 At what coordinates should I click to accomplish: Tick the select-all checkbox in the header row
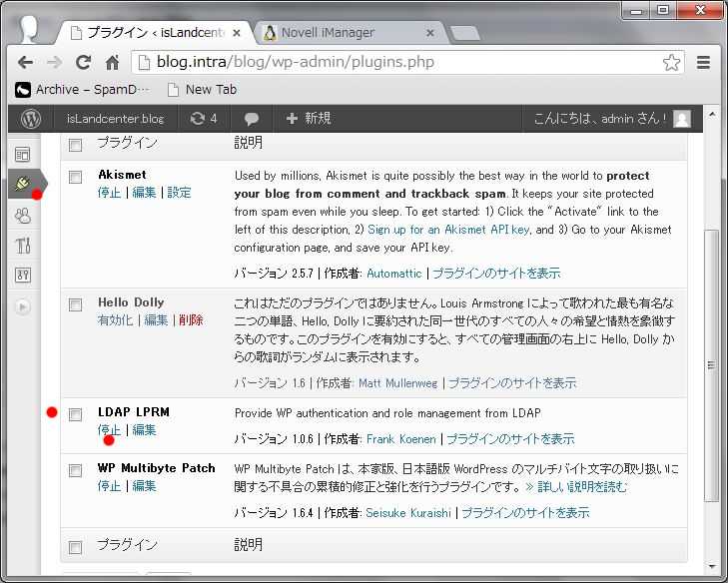75,145
